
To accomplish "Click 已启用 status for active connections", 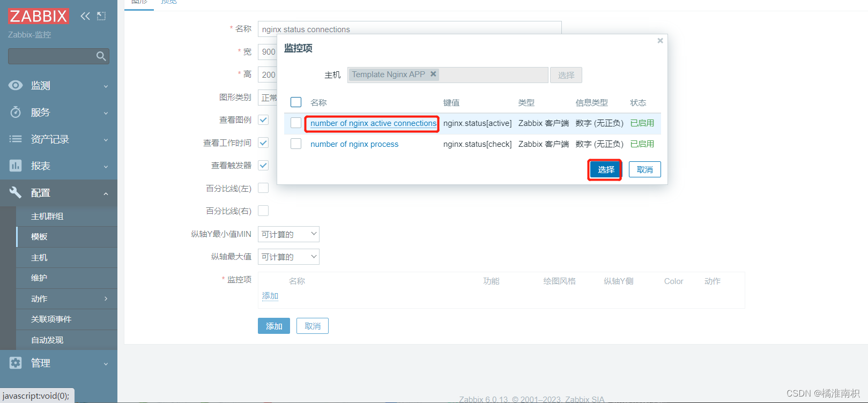I will tap(642, 123).
